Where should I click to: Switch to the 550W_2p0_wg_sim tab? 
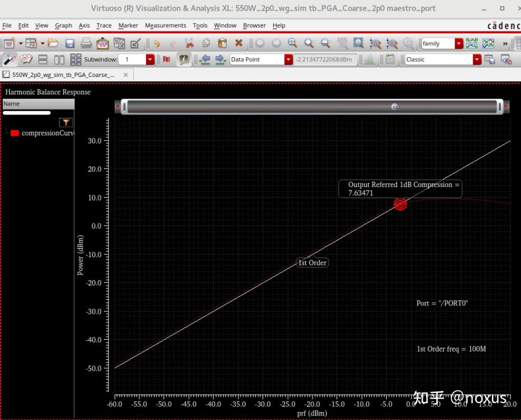pos(62,74)
